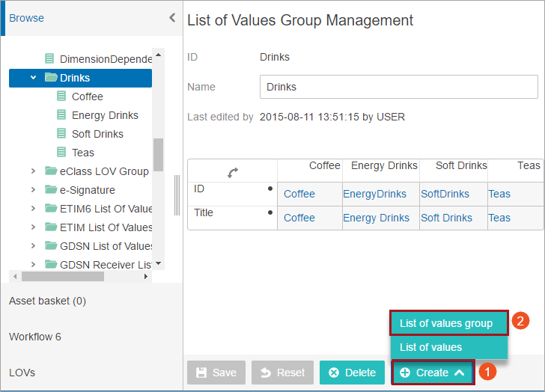Image resolution: width=545 pixels, height=392 pixels.
Task: Open the Browse tab
Action: point(26,18)
